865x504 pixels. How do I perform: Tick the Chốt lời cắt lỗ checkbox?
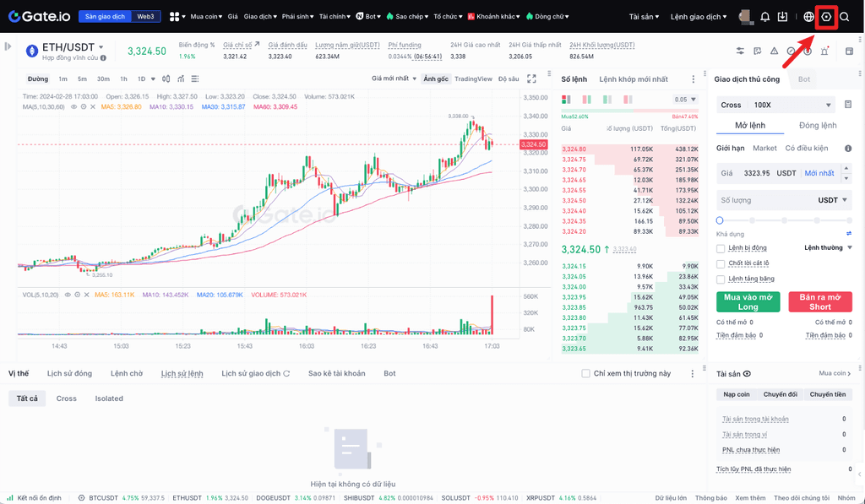pyautogui.click(x=721, y=263)
